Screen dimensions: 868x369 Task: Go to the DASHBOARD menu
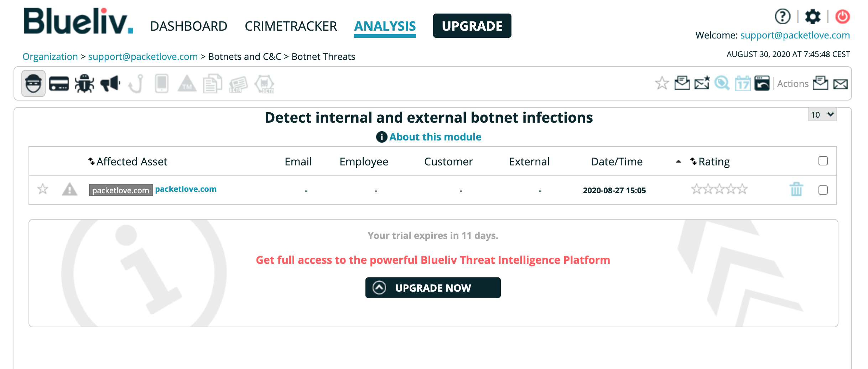tap(188, 26)
